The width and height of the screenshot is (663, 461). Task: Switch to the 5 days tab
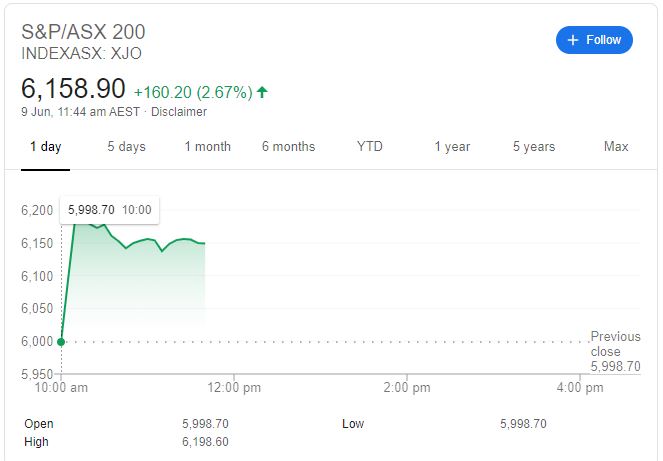[x=126, y=147]
